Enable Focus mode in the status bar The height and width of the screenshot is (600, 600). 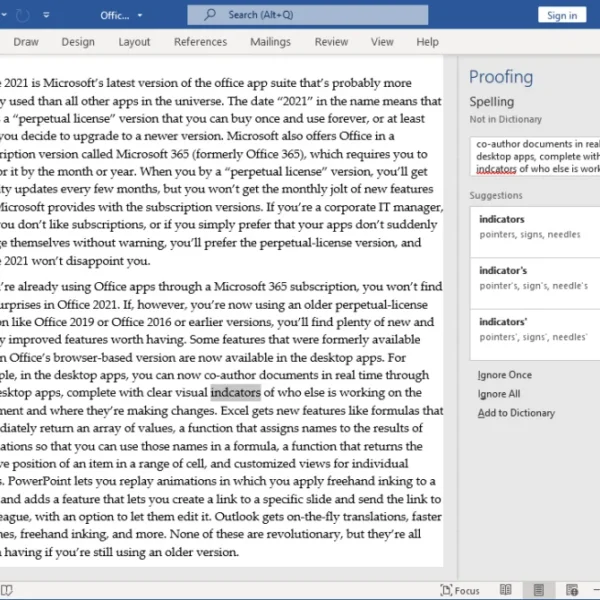point(460,590)
